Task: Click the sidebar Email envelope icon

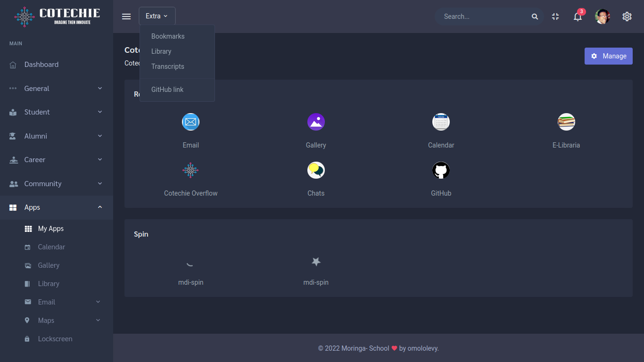Action: (28, 302)
